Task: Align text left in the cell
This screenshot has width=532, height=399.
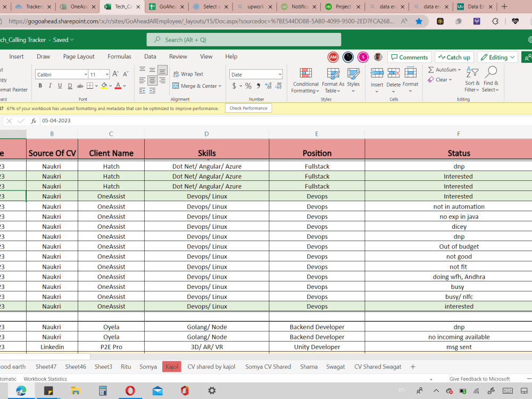Action: [x=142, y=80]
